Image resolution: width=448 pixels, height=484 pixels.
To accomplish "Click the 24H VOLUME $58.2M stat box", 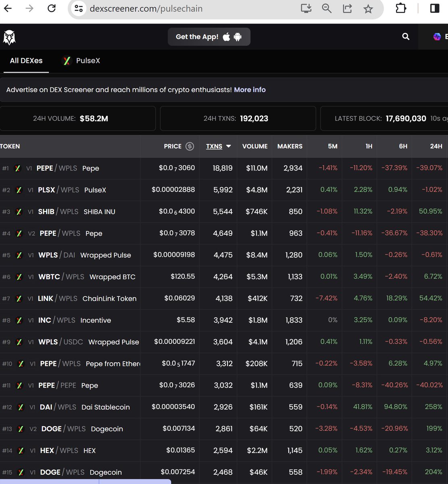I will 77,119.
